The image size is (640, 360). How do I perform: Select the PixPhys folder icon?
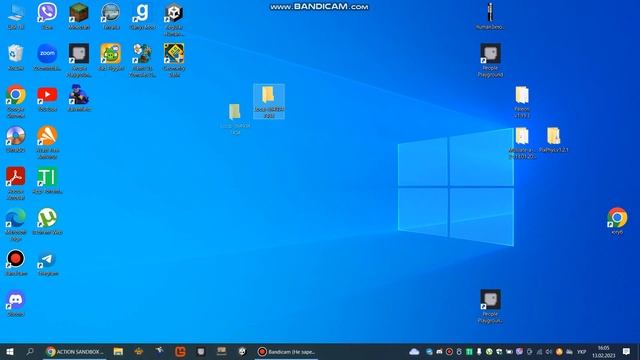(553, 140)
